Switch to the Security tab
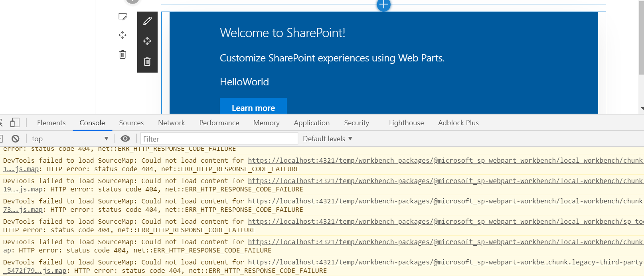644x278 pixels. [357, 123]
